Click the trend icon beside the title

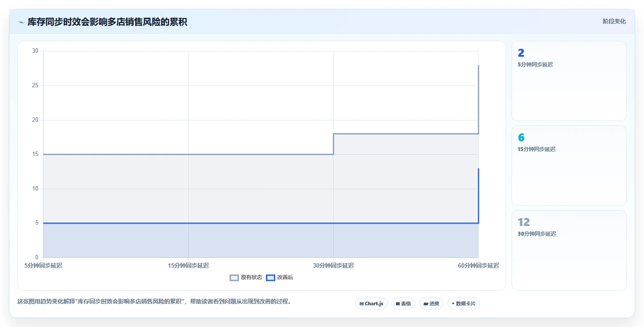pos(21,22)
